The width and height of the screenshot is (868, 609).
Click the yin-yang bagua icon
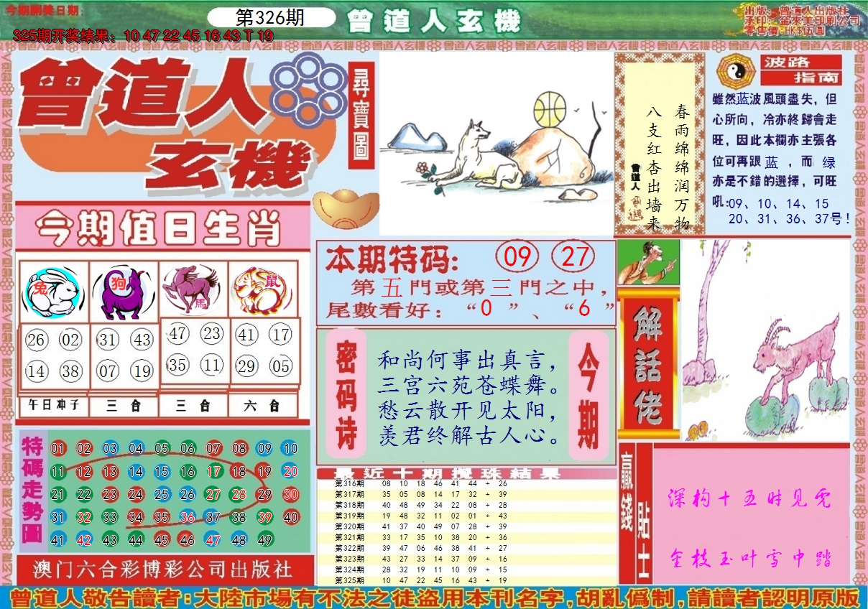[x=734, y=70]
